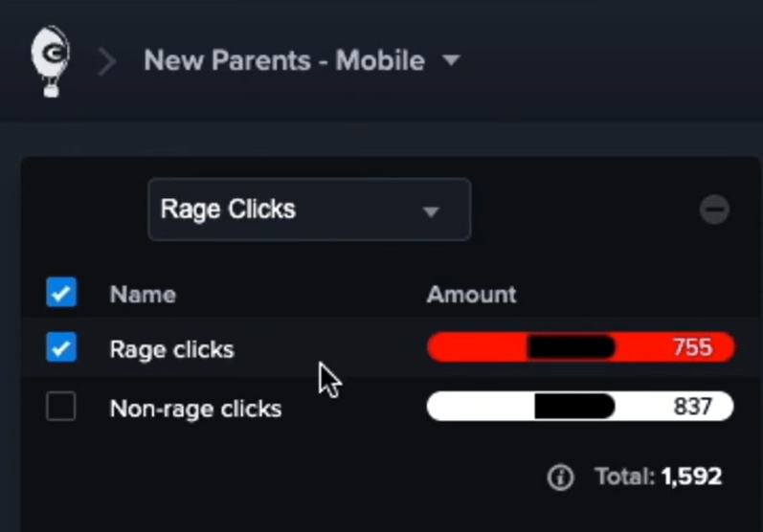Click the arrow inside Rage Clicks dropdown
The width and height of the screenshot is (763, 532).
[x=431, y=211]
